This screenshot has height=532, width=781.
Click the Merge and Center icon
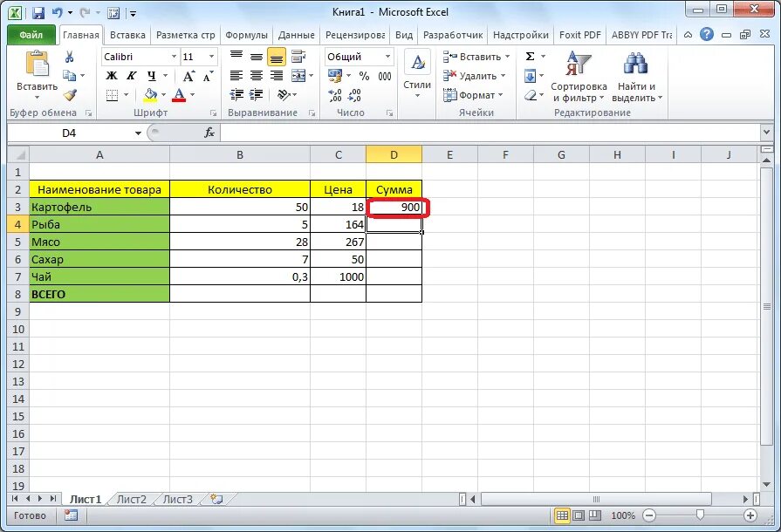pyautogui.click(x=298, y=76)
